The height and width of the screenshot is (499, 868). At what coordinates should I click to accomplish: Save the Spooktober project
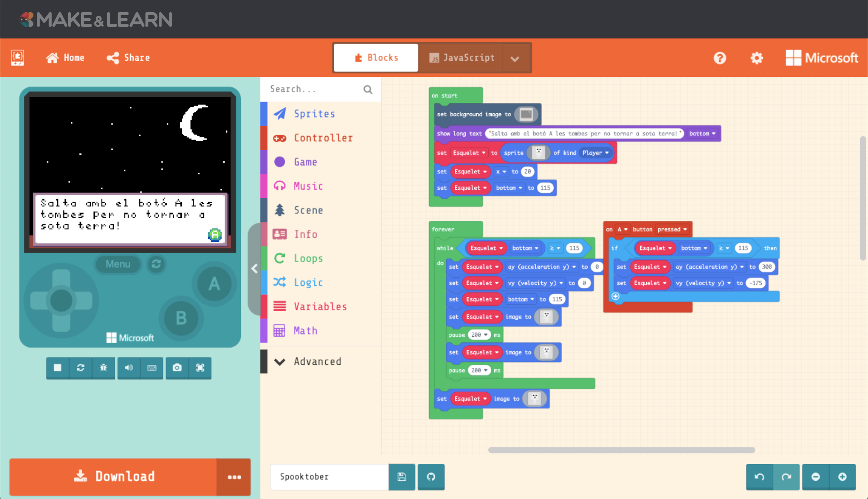[x=402, y=477]
